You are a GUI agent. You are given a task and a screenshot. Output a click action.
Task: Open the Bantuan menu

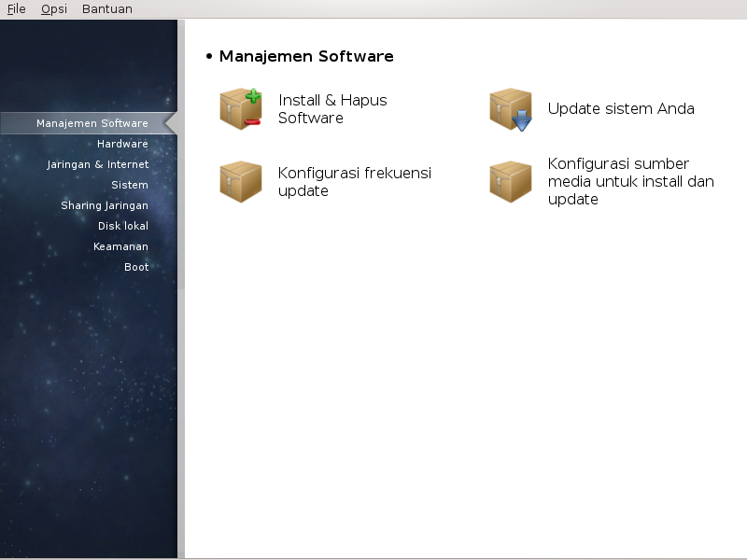(107, 9)
